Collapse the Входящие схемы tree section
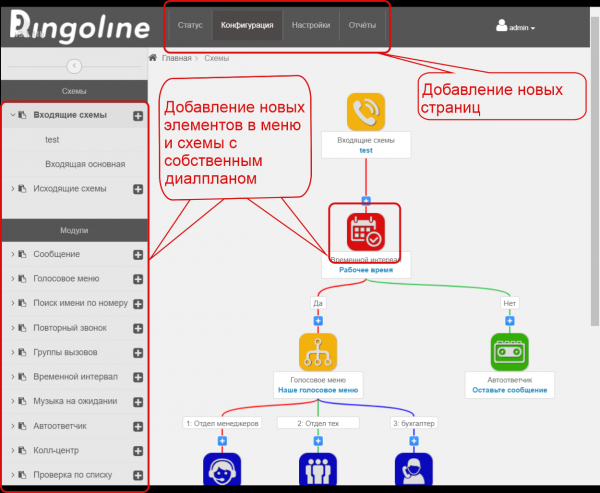The height and width of the screenshot is (493, 600). pos(12,116)
